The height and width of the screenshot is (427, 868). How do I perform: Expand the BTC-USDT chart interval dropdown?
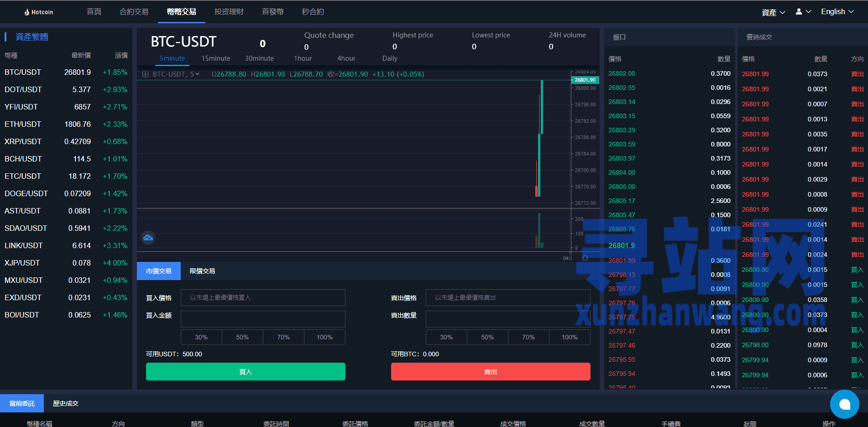pos(197,74)
